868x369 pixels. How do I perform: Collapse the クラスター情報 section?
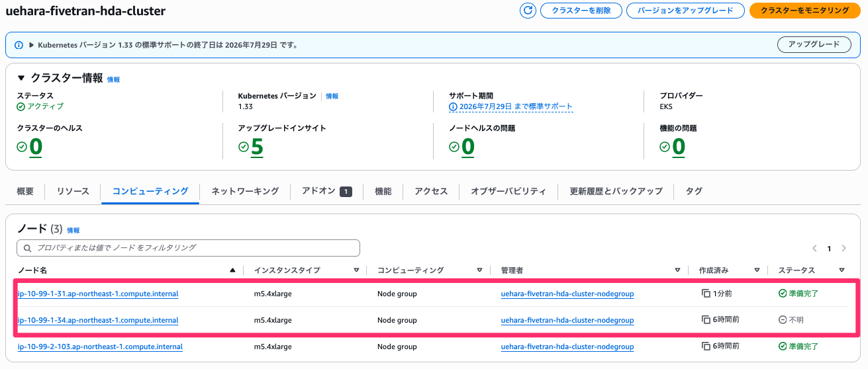[x=21, y=78]
